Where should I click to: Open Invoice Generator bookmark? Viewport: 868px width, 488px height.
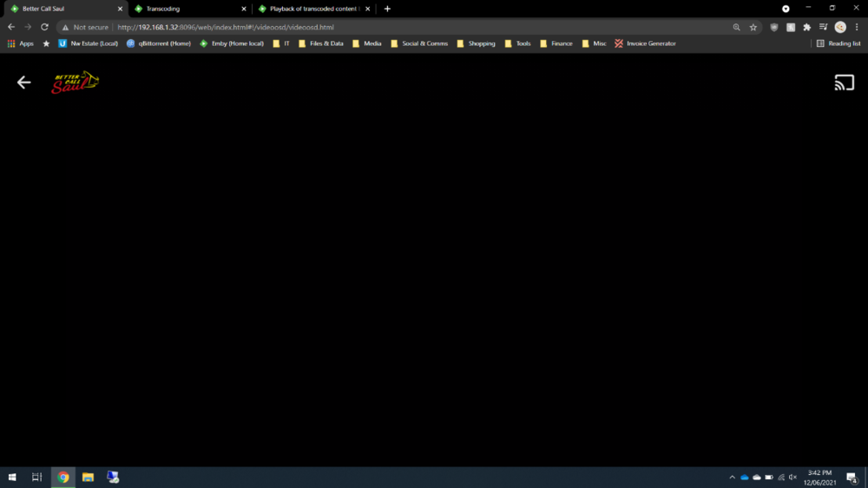coord(646,43)
